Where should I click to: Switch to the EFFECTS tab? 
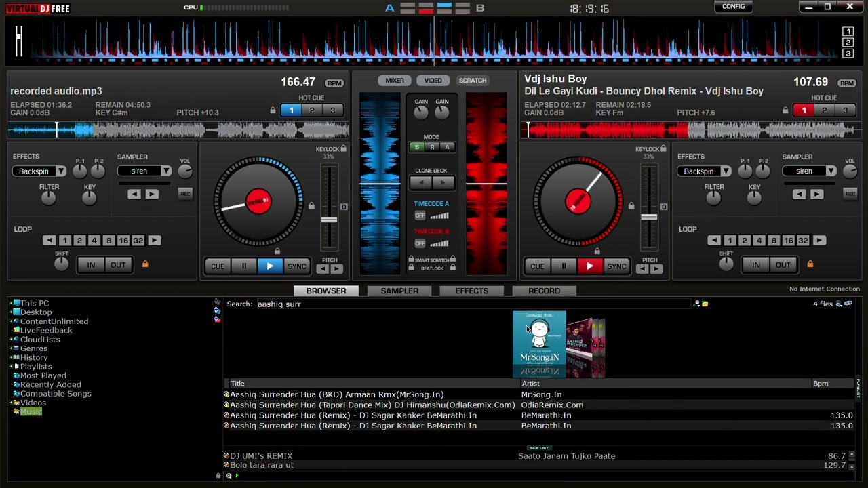point(472,291)
